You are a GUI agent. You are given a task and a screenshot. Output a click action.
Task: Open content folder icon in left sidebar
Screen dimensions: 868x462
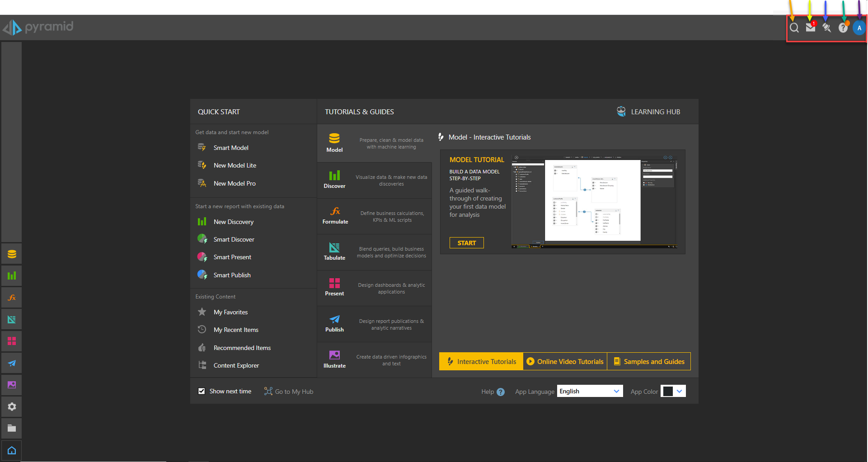[x=12, y=428]
